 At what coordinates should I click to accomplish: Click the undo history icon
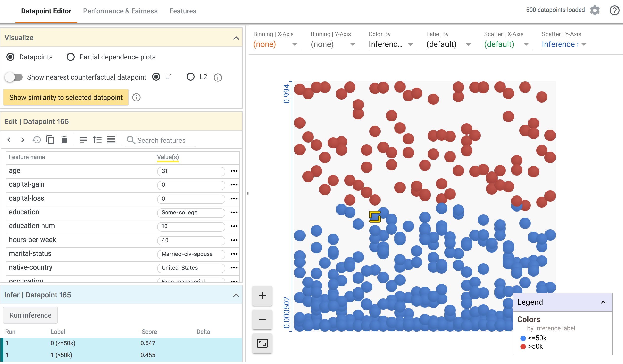(x=37, y=140)
